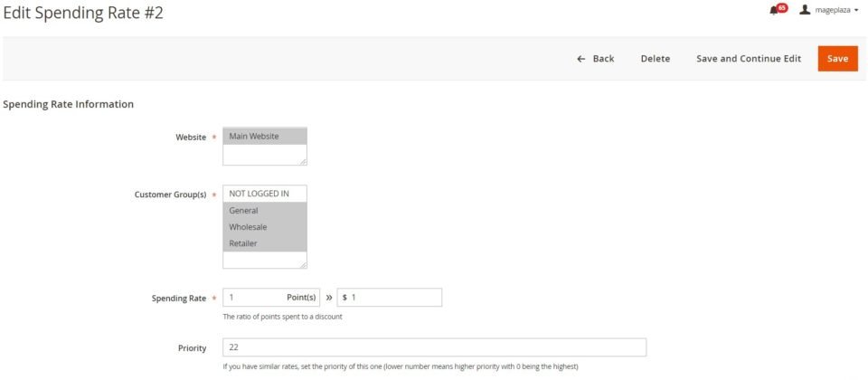
Task: Click the orange Save button
Action: coord(837,59)
